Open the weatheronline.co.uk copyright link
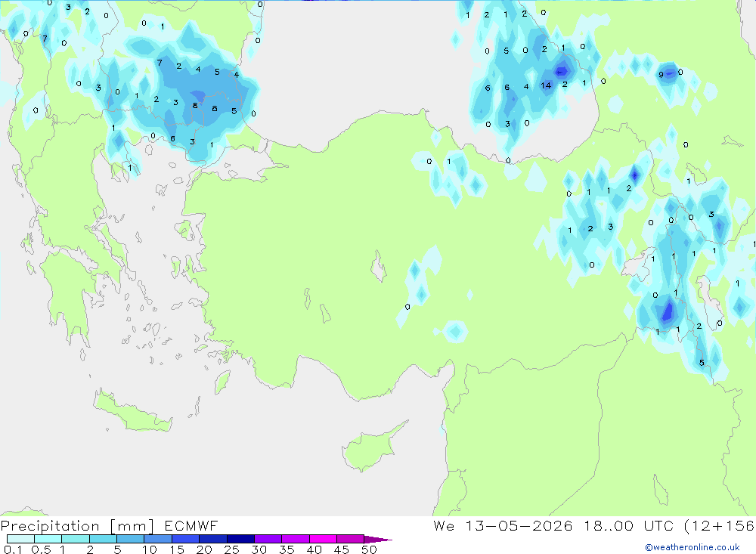 click(x=692, y=547)
